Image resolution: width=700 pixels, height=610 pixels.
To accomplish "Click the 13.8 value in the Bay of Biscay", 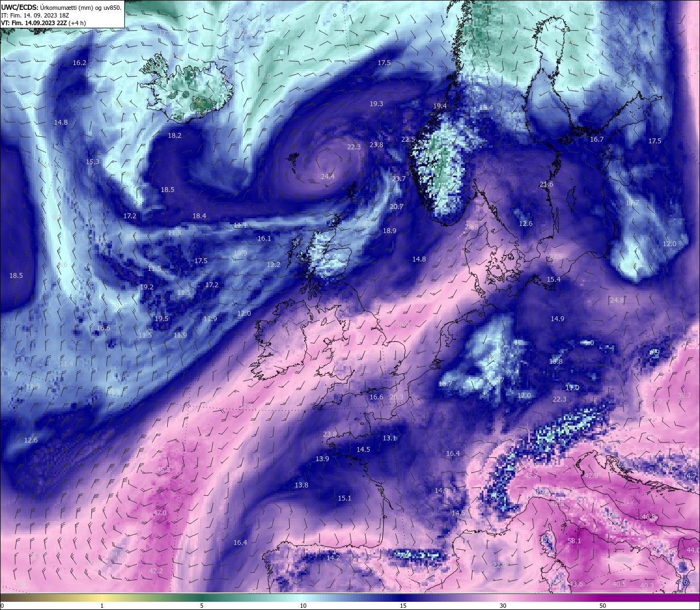I will point(301,485).
